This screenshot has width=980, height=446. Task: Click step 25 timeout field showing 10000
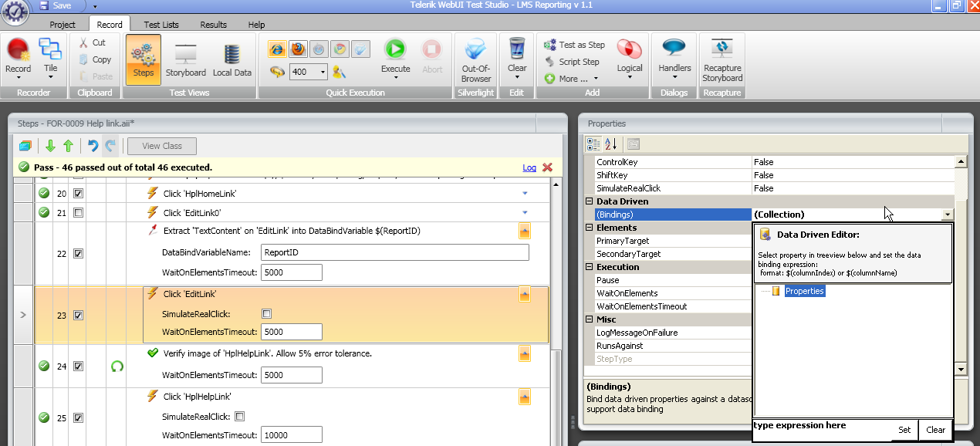[292, 435]
